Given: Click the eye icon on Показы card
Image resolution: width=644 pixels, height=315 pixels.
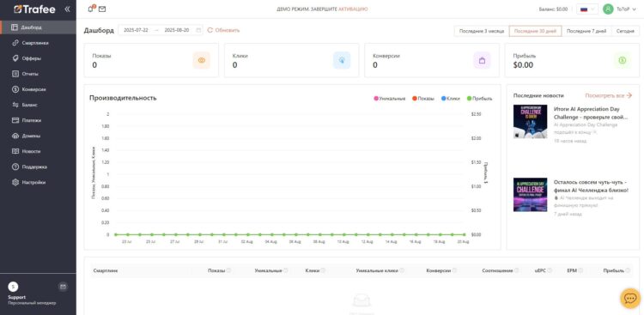Looking at the screenshot, I should click(201, 60).
